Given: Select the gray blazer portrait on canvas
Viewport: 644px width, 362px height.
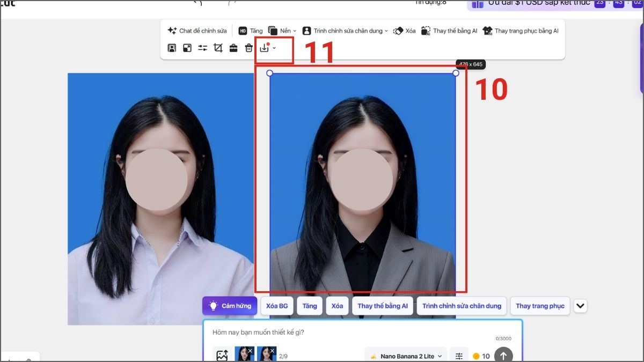Looking at the screenshot, I should coord(363,196).
